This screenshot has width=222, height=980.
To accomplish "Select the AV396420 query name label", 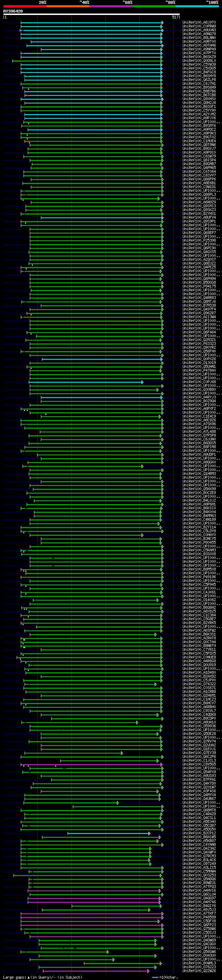I will pyautogui.click(x=13, y=11).
